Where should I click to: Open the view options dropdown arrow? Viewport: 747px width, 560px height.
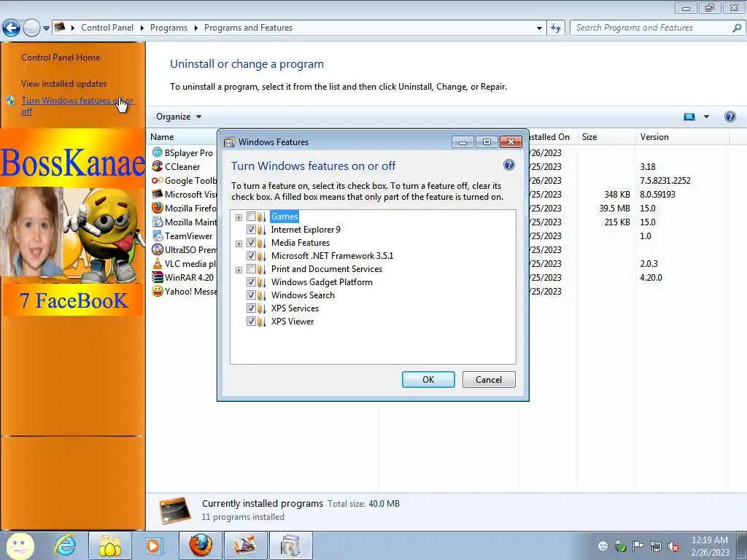click(x=706, y=117)
